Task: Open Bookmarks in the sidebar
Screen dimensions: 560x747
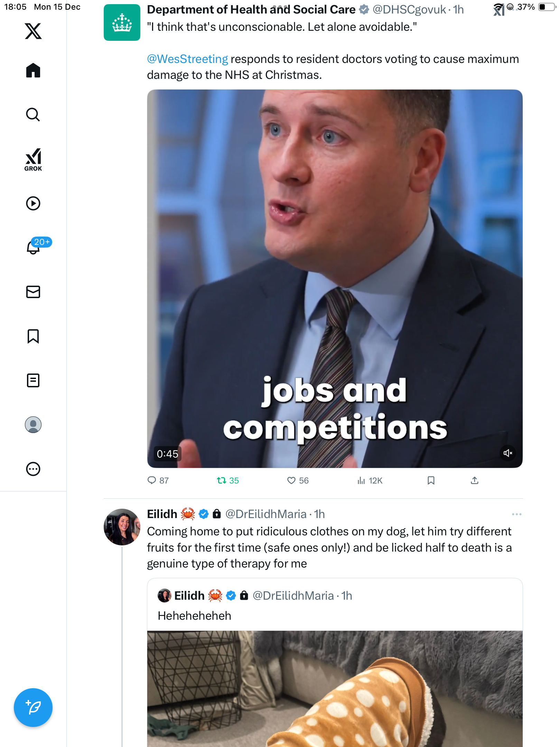Action: click(33, 336)
